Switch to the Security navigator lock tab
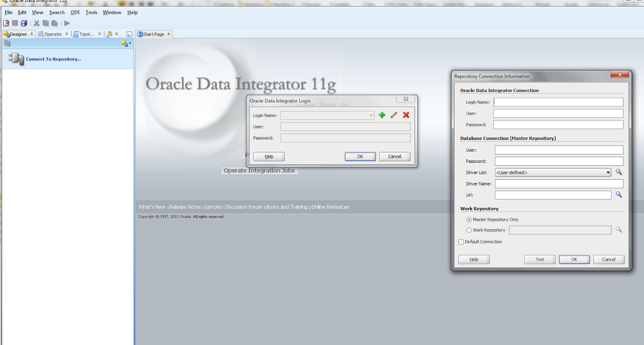644x345 pixels. [x=109, y=34]
